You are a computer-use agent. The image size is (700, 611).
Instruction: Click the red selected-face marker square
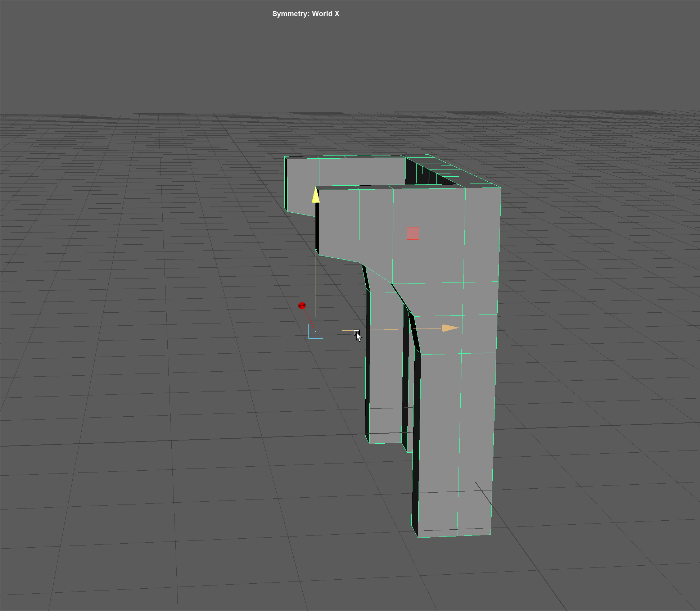tap(413, 233)
